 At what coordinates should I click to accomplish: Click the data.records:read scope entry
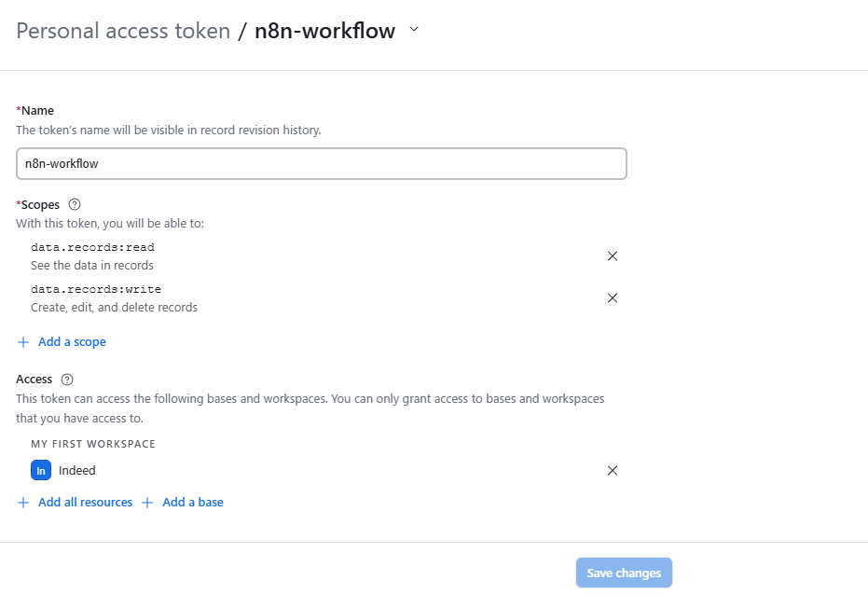click(92, 248)
